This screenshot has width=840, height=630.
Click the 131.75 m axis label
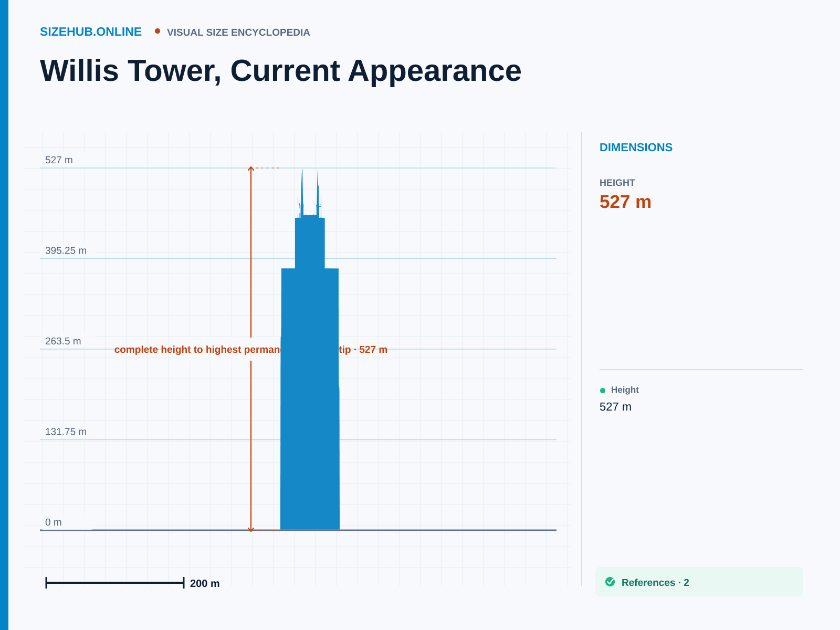(x=66, y=432)
